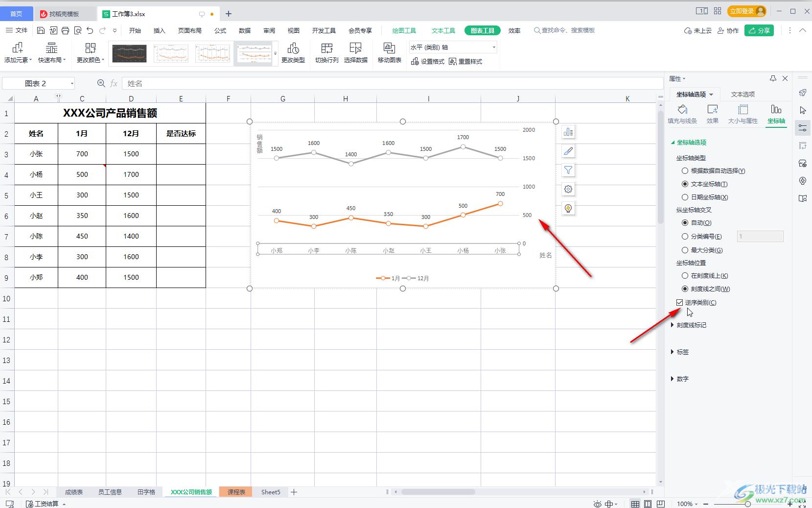This screenshot has height=508, width=812.
Task: Click Select Data (选择数据)
Action: [356, 53]
